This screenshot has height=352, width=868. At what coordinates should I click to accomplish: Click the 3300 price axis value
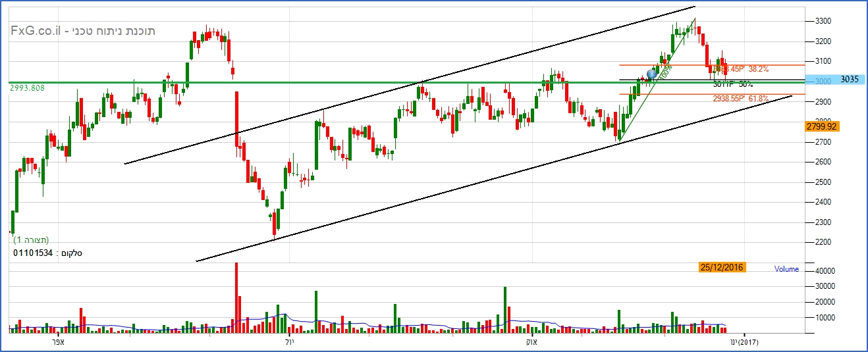[x=824, y=21]
